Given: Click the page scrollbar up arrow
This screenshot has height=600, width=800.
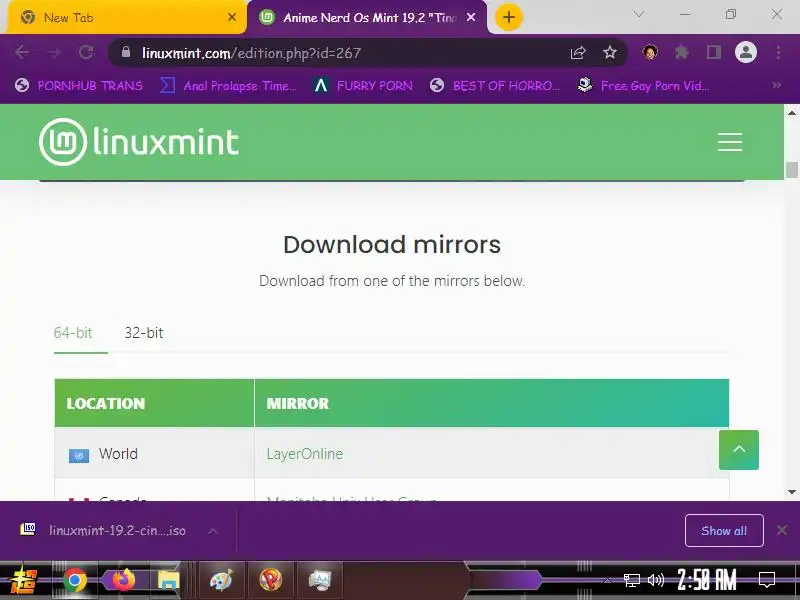Looking at the screenshot, I should pos(792,113).
